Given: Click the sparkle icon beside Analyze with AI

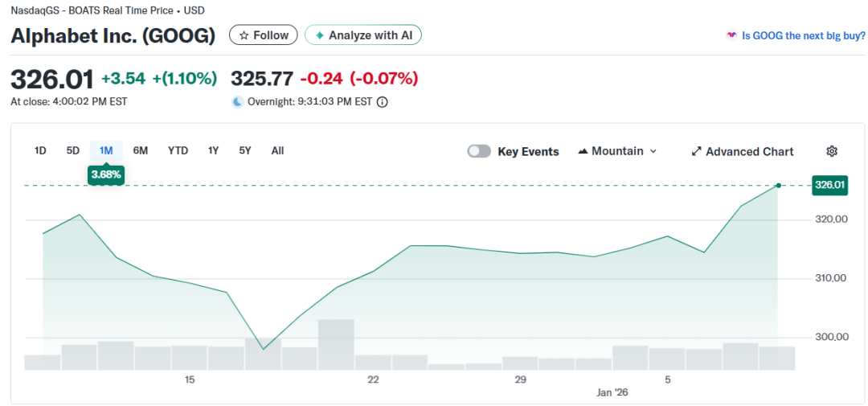Looking at the screenshot, I should (320, 35).
